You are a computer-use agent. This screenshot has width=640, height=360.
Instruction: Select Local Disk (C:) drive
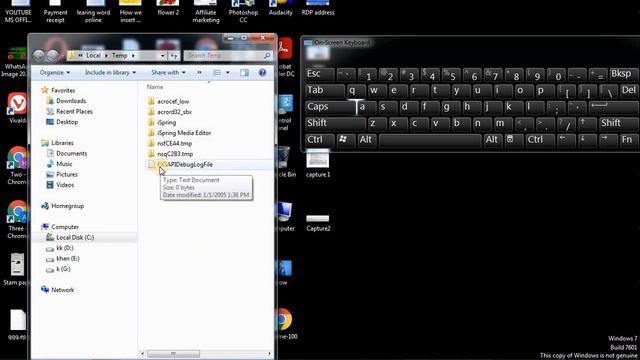(x=75, y=238)
